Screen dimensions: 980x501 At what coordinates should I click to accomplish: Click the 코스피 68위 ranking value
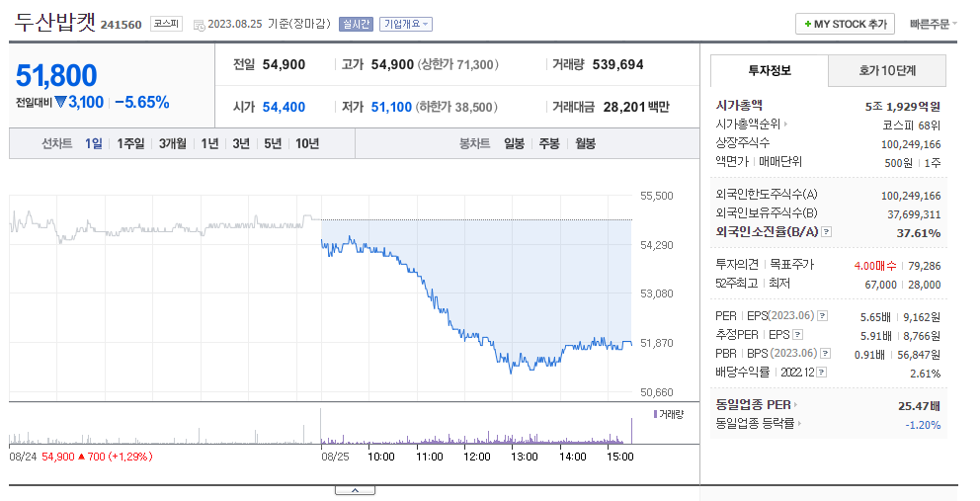tap(911, 125)
